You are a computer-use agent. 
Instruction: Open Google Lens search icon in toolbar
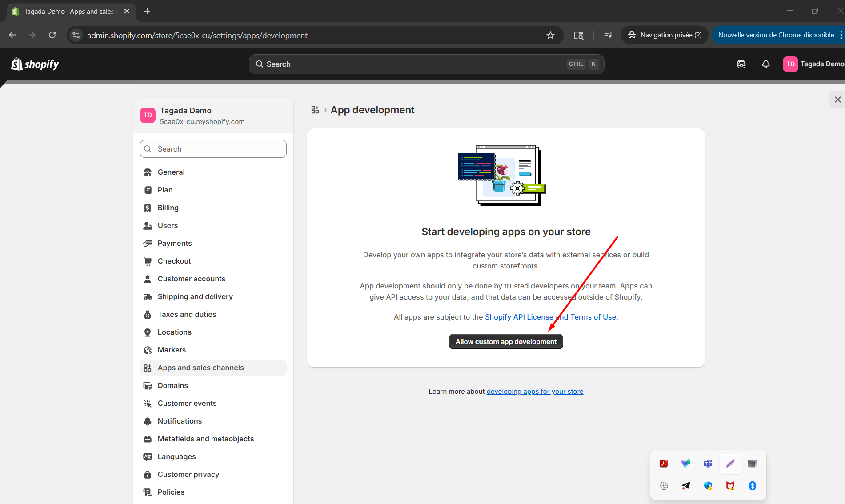click(578, 35)
